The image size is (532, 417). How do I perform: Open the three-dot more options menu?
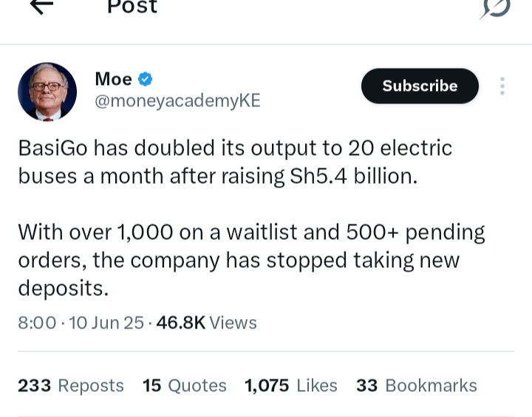point(502,86)
